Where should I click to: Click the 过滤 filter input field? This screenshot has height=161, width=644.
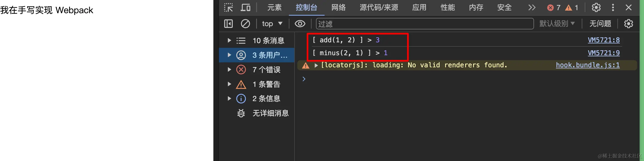(425, 24)
